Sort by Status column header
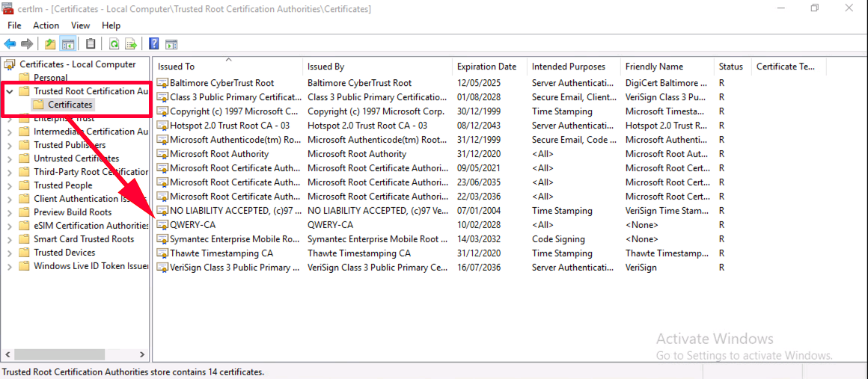Viewport: 868px width, 379px height. coord(733,67)
